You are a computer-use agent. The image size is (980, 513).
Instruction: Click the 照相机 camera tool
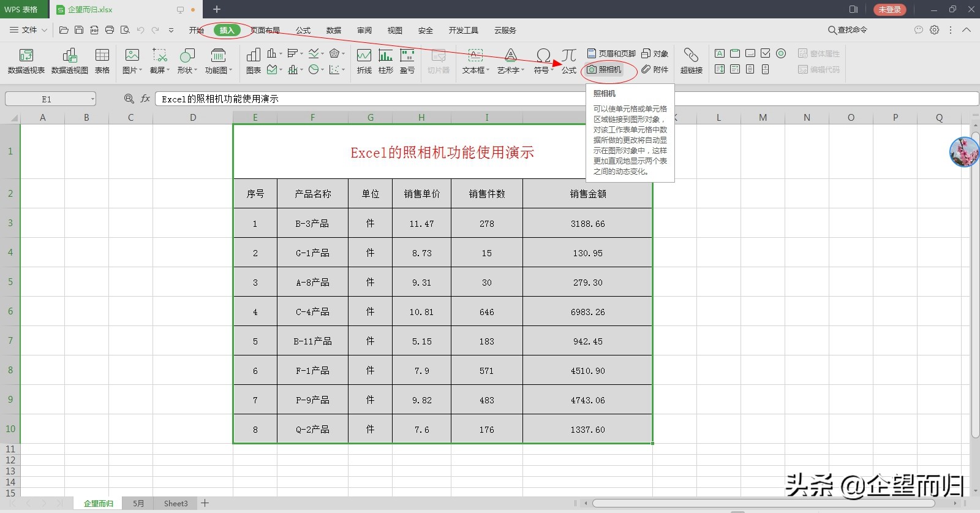click(605, 70)
